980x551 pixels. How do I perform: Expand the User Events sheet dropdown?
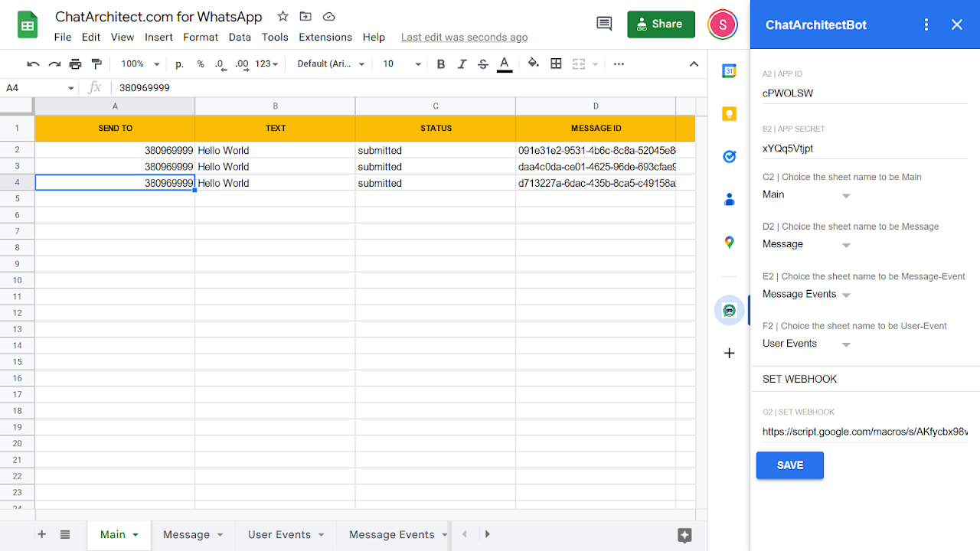(807, 344)
